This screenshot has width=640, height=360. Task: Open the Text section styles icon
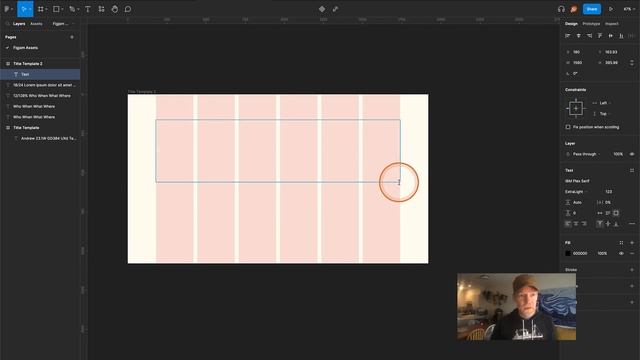[632, 170]
